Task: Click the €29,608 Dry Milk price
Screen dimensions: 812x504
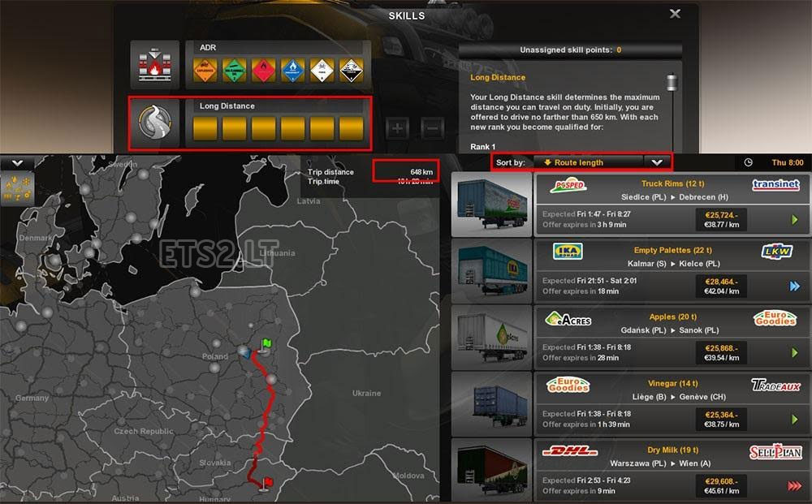Action: 721,481
